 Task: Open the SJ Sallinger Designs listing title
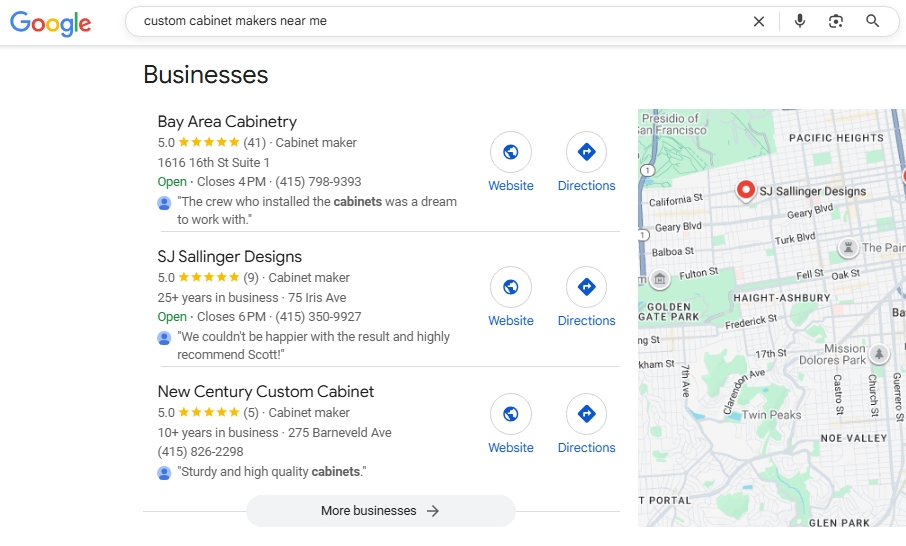pos(229,256)
